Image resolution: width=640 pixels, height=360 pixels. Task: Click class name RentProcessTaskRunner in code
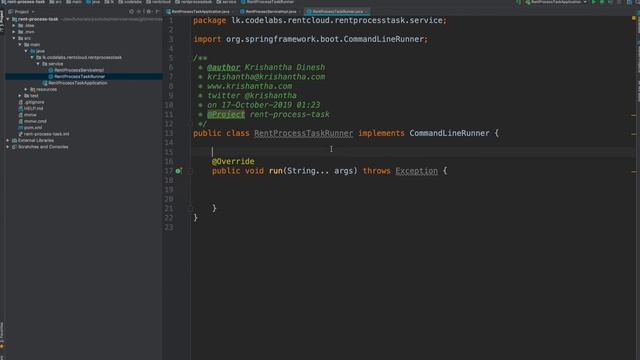(303, 133)
